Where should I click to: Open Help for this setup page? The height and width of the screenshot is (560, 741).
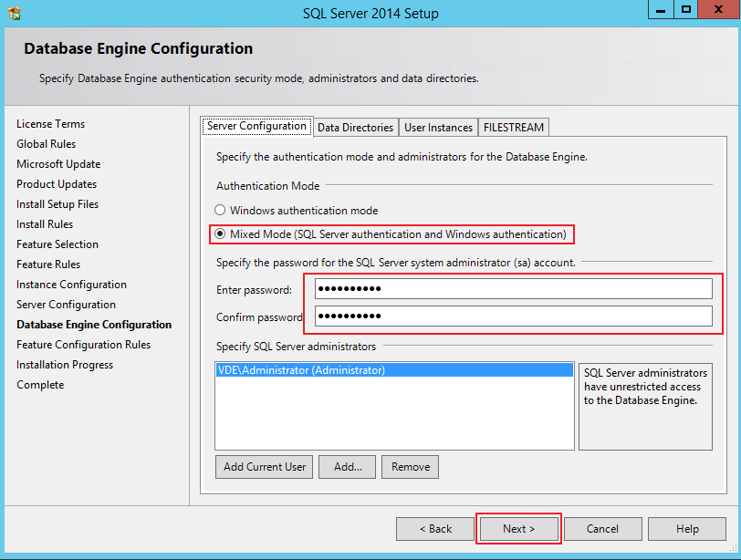point(687,529)
